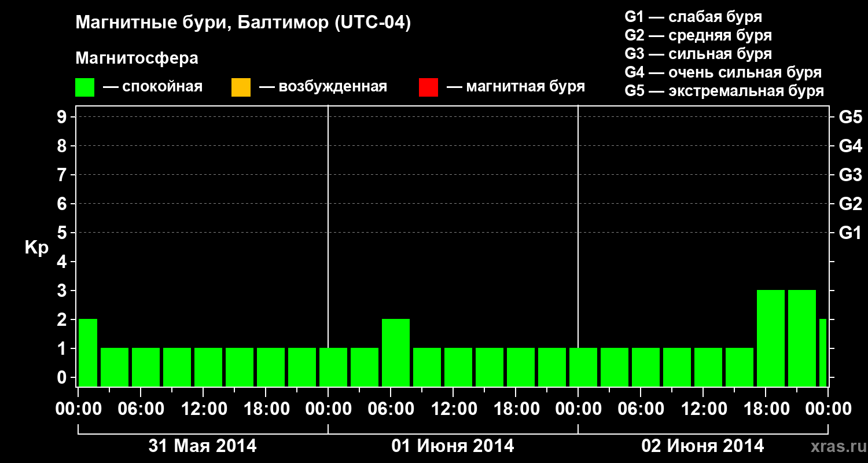Viewport: 868px width, 463px height.
Task: Click the orange 'возбужденная' legend swatch
Action: pyautogui.click(x=241, y=87)
